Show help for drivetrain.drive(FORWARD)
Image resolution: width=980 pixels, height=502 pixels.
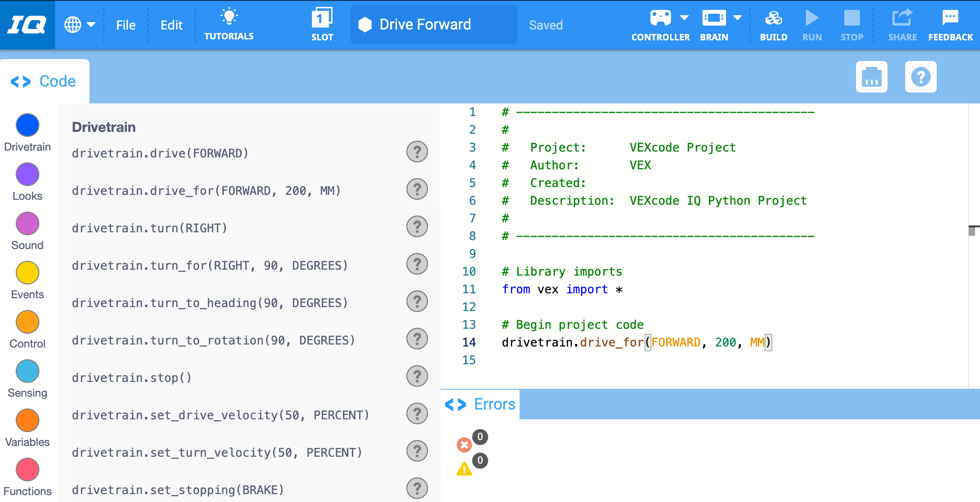point(417,152)
